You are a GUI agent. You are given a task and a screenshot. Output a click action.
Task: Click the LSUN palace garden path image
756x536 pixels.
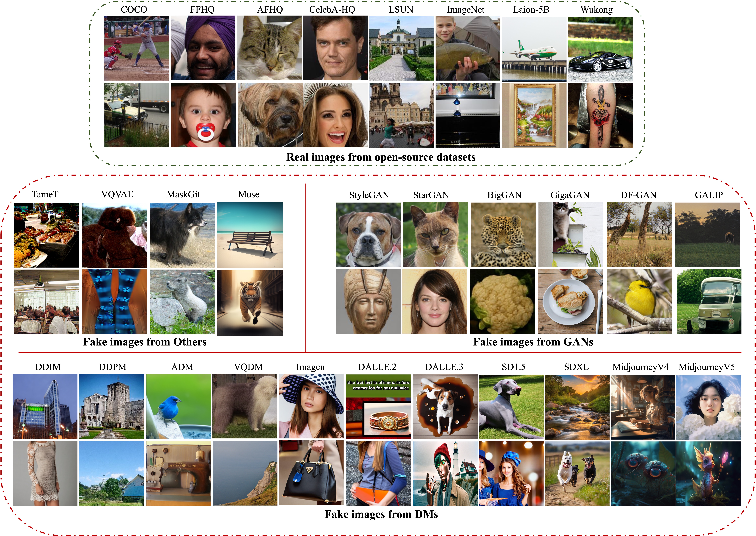402,48
